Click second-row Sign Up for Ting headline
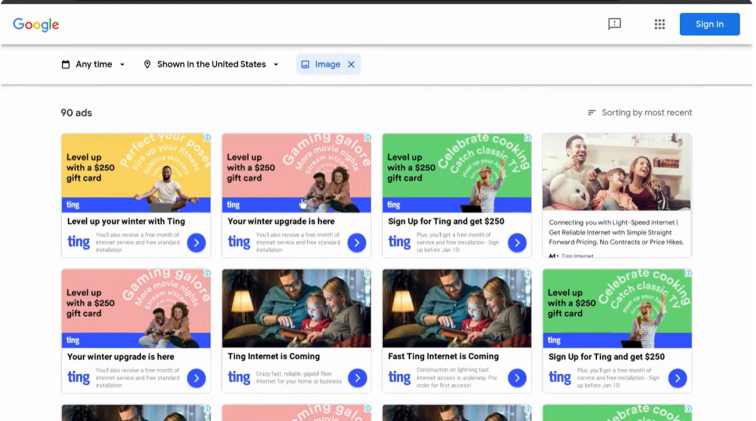756x421 pixels. point(607,357)
